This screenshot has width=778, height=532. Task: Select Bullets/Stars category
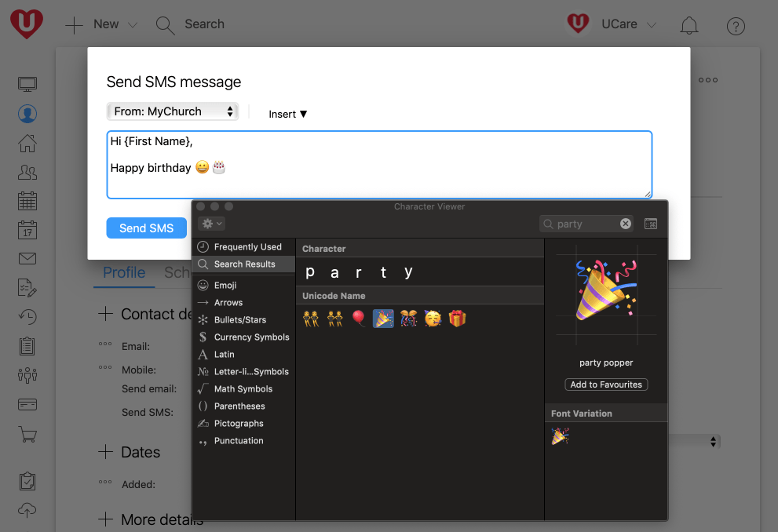243,320
